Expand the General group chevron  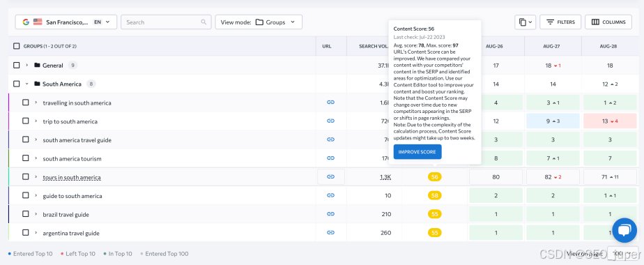pyautogui.click(x=27, y=66)
